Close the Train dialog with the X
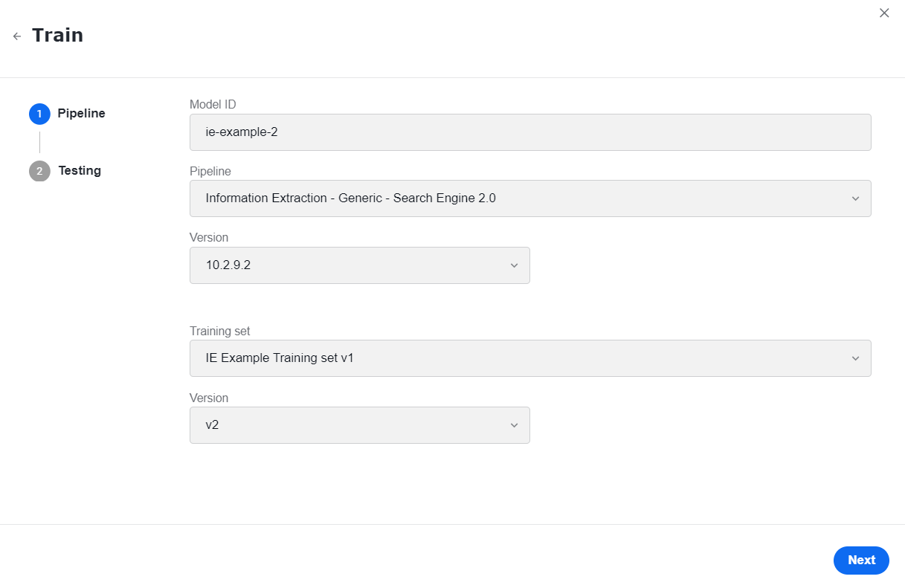 pos(884,13)
